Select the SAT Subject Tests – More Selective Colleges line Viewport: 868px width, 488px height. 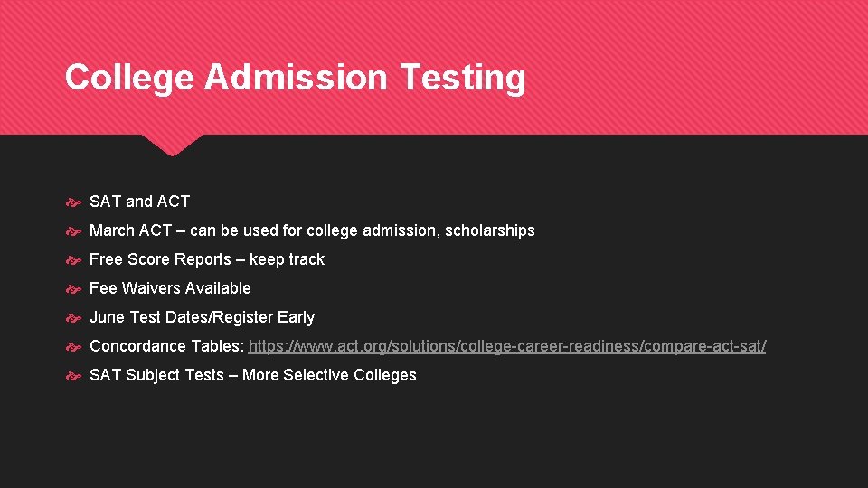[x=252, y=375]
